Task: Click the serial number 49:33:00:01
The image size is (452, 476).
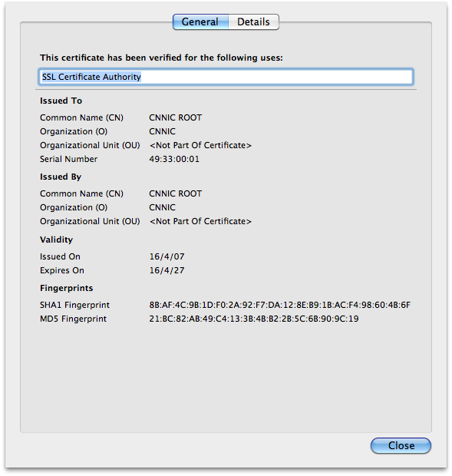Action: [x=174, y=159]
